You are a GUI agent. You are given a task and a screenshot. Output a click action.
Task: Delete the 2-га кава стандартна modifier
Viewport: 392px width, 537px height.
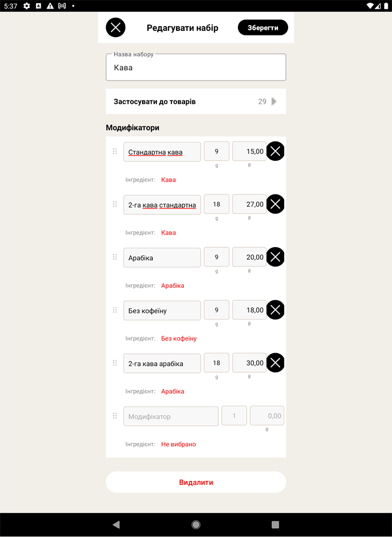(x=275, y=204)
